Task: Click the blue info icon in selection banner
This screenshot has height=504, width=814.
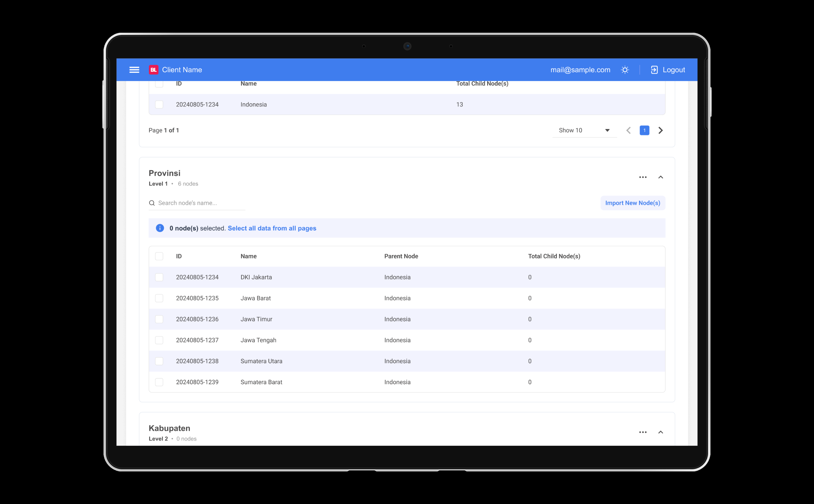Action: [160, 228]
